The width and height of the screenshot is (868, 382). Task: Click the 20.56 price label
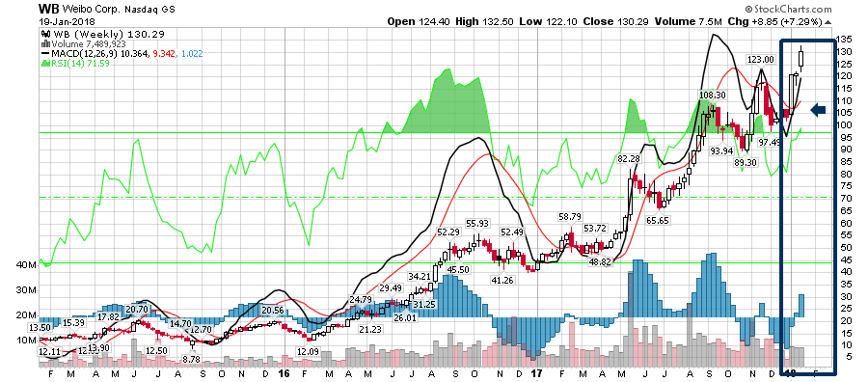pos(274,311)
